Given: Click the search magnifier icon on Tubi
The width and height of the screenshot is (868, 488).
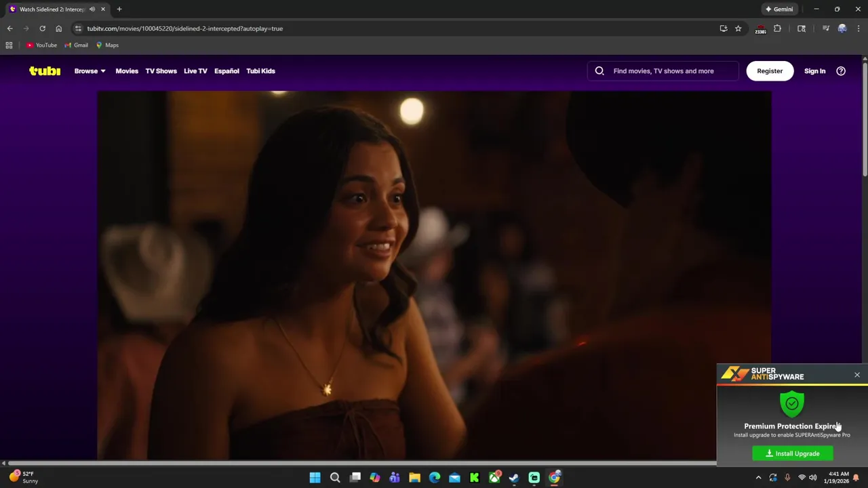Looking at the screenshot, I should pos(599,70).
